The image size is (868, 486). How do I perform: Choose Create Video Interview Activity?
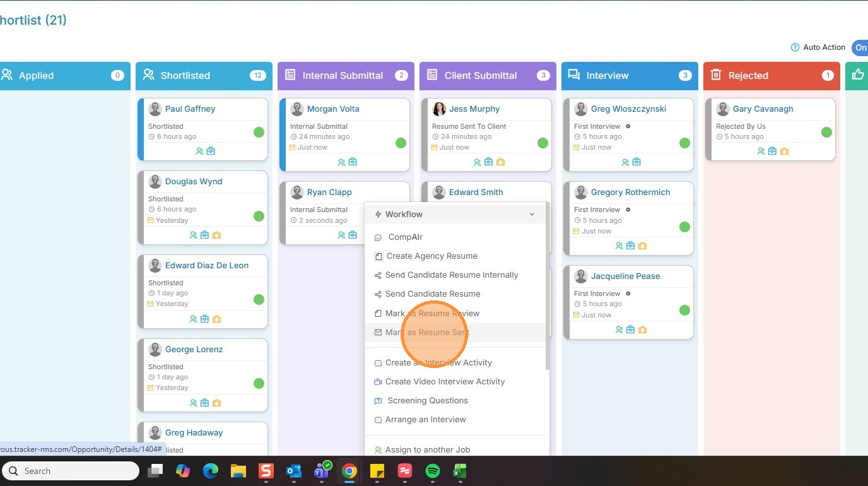point(445,382)
